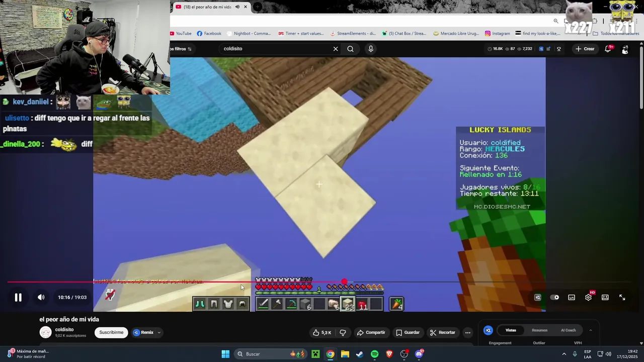Open the coldisito channel avatar
The height and width of the screenshot is (362, 644).
coord(46,332)
